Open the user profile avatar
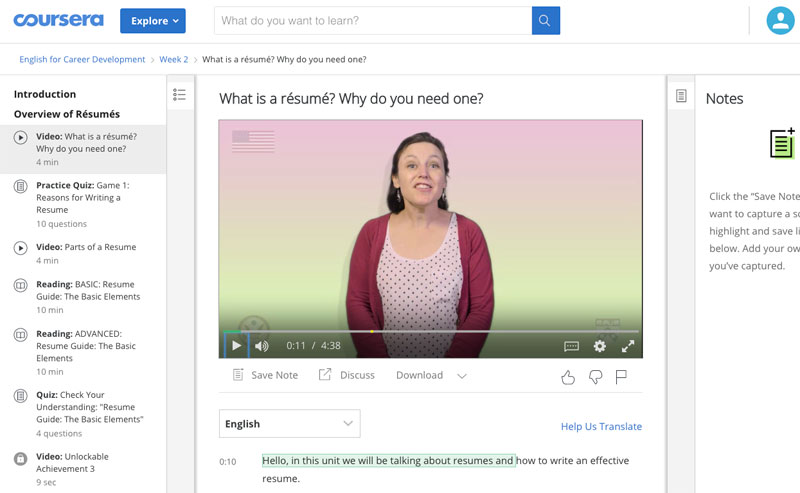 pos(779,20)
